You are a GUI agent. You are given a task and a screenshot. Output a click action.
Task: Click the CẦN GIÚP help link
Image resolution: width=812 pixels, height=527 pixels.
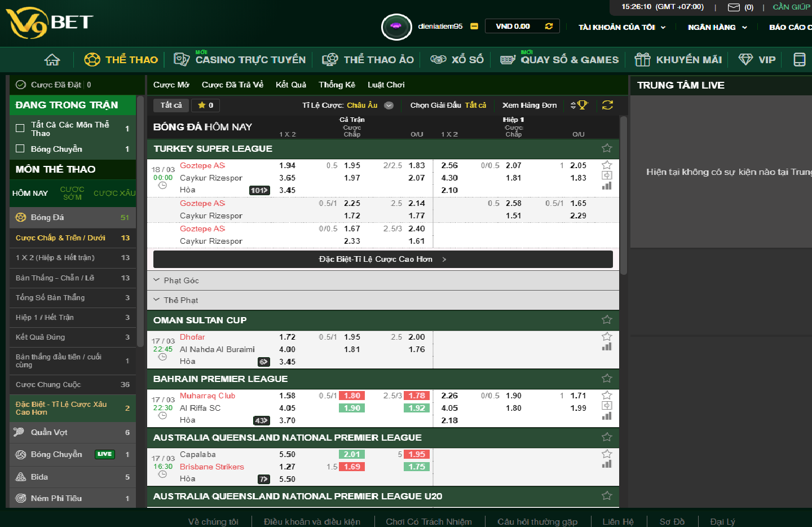click(x=792, y=7)
